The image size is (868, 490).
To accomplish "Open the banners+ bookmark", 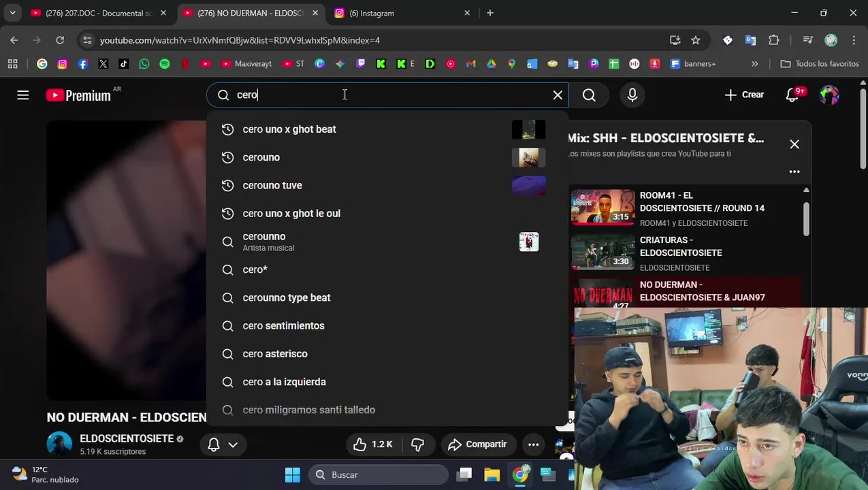I will click(693, 64).
